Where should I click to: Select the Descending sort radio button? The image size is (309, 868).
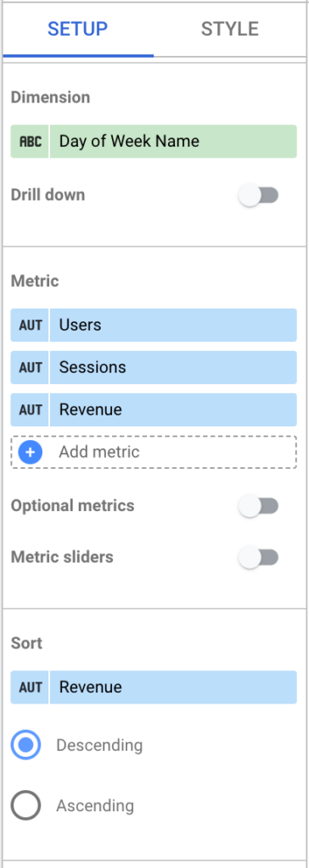pos(25,745)
